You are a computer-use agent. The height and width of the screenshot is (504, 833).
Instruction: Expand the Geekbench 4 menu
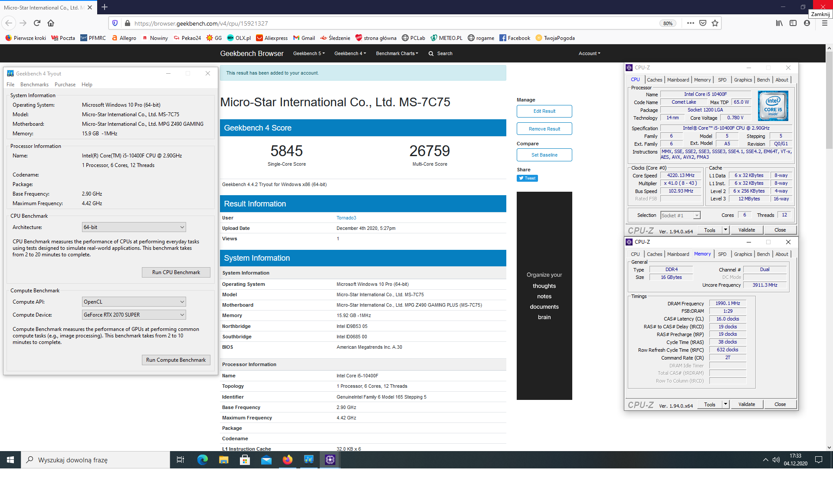click(350, 53)
